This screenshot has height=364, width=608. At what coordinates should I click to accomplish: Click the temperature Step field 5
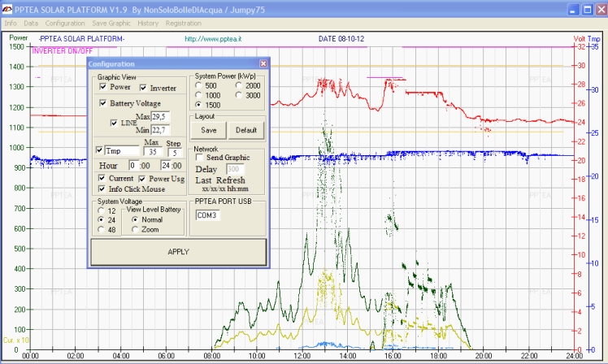(175, 153)
